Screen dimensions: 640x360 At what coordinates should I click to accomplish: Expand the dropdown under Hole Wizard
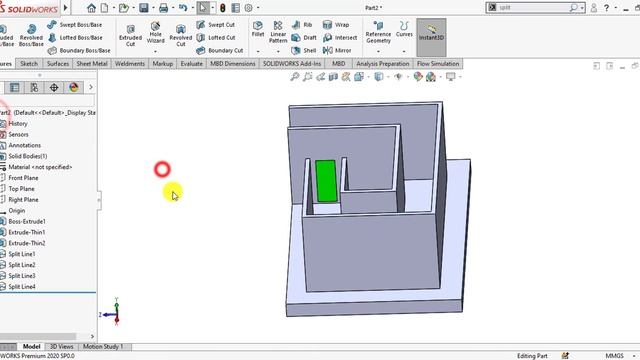(156, 52)
